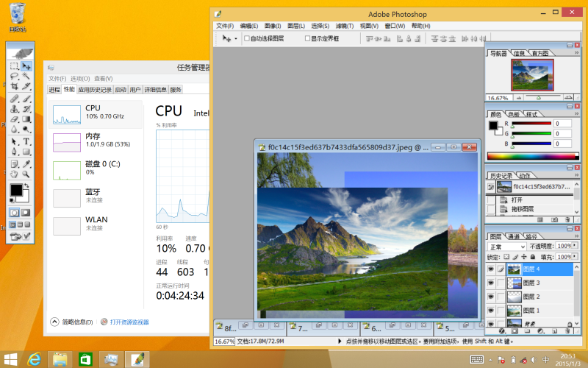This screenshot has height=368, width=588.
Task: Click the 拖移图层 history state
Action: pos(529,209)
